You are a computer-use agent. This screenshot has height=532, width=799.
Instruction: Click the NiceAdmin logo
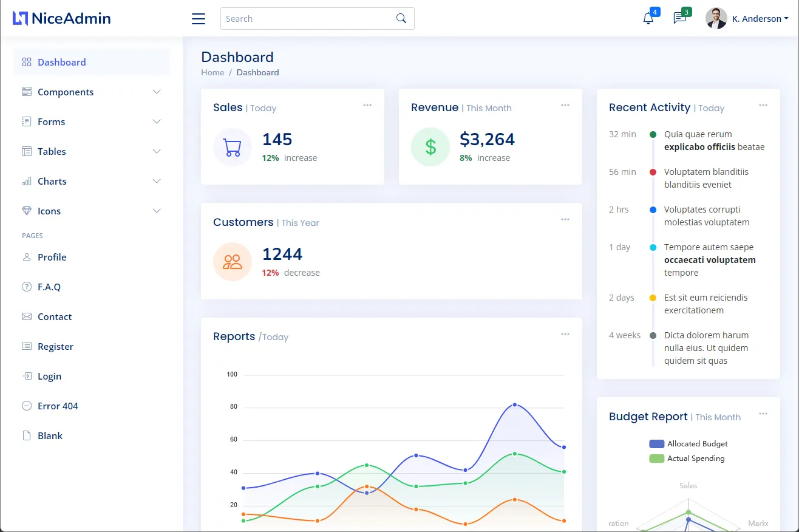62,18
